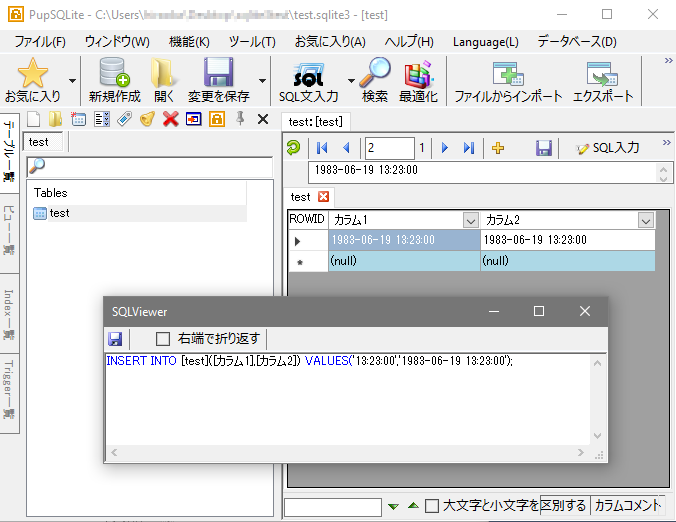Click the folder icon in table panel toolbar
Screen dimensions: 676x522
tap(55, 119)
